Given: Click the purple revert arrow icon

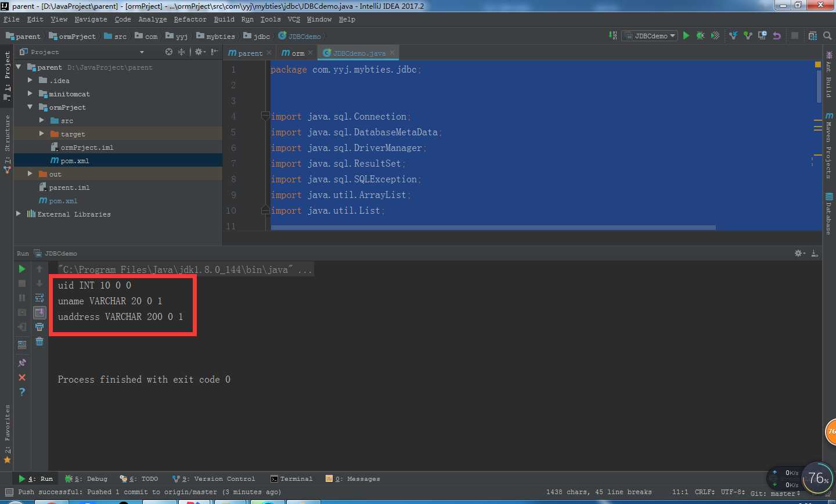Looking at the screenshot, I should [x=777, y=36].
